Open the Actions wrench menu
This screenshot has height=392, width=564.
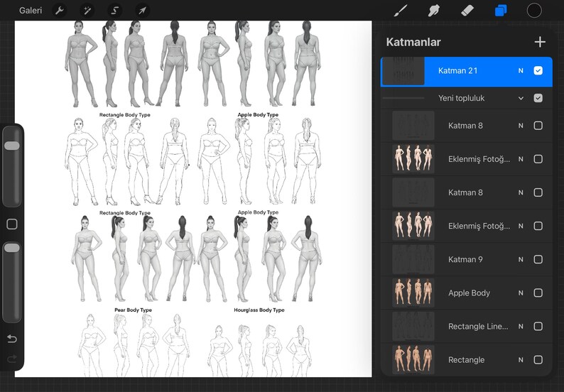tap(60, 11)
